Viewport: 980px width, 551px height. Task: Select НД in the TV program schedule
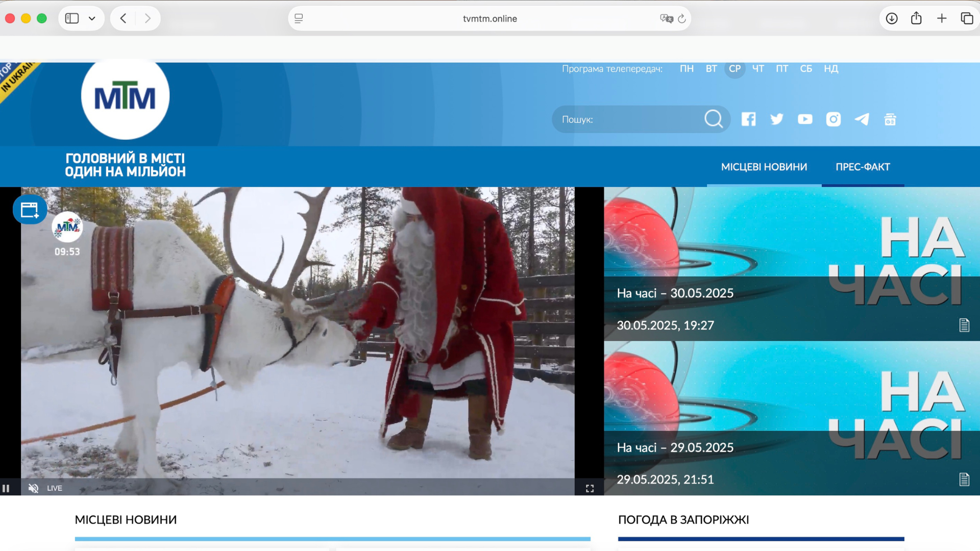(x=830, y=68)
